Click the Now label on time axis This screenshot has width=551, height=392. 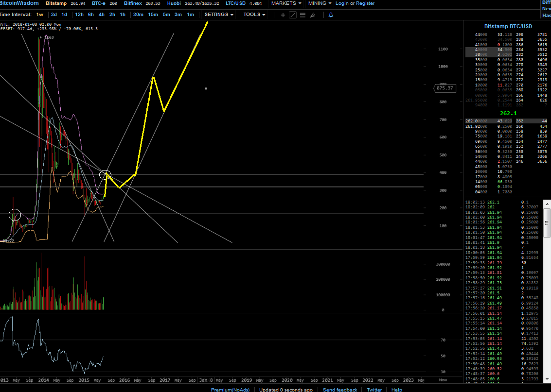[x=443, y=380]
